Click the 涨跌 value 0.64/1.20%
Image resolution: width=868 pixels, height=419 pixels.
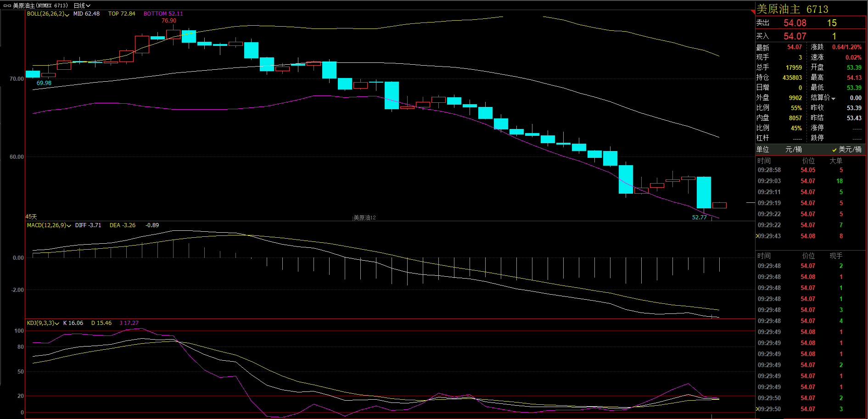pos(847,47)
